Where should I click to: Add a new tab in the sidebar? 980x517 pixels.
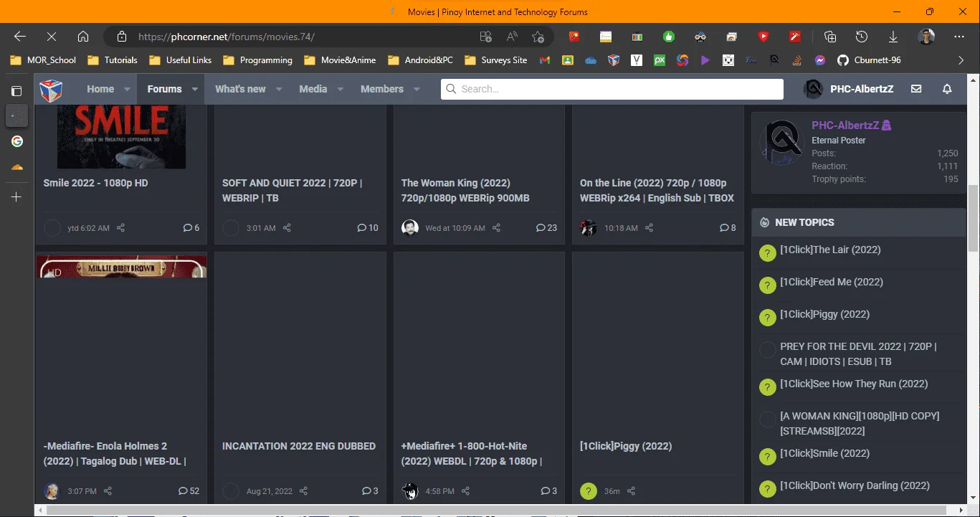tap(16, 197)
